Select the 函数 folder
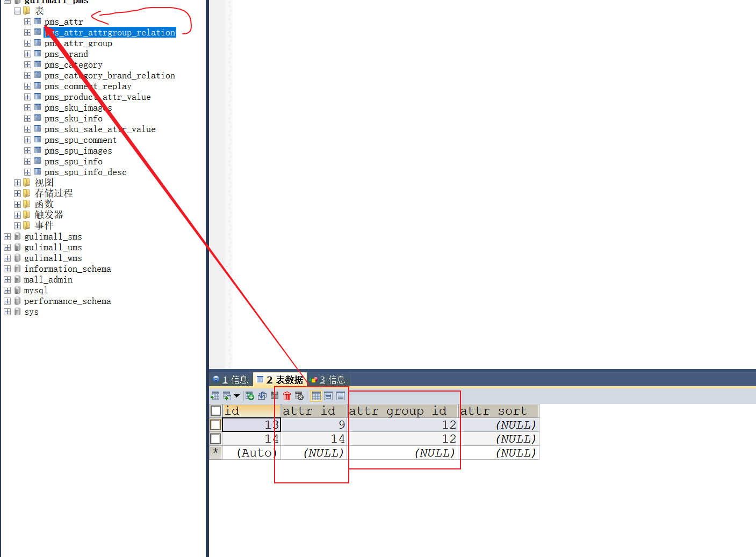The image size is (756, 557). (44, 204)
